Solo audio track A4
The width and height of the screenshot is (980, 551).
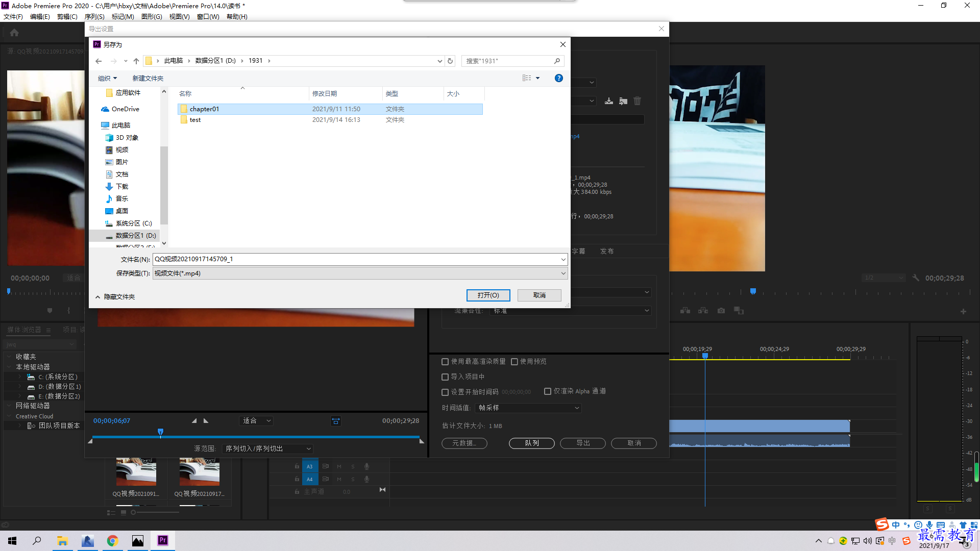353,479
